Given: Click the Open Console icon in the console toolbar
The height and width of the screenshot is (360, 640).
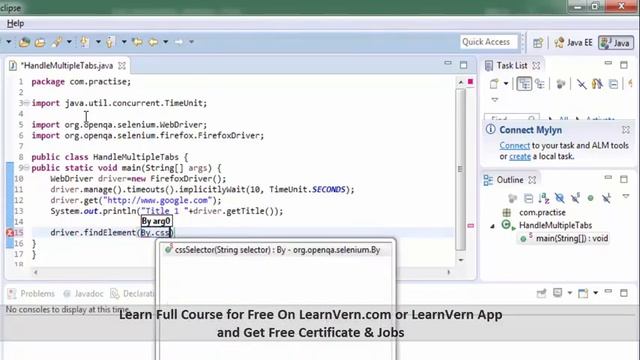Looking at the screenshot, I should click(583, 293).
